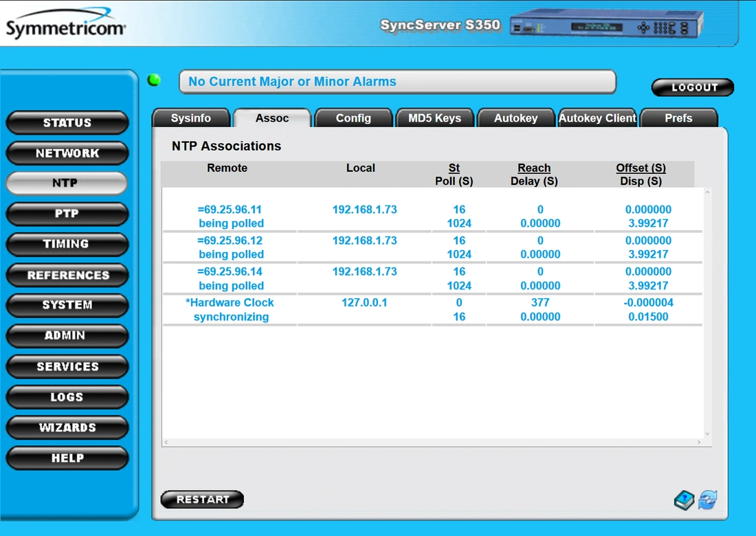Click the Reach column header link
Screen dimensions: 756x536
pyautogui.click(x=534, y=168)
